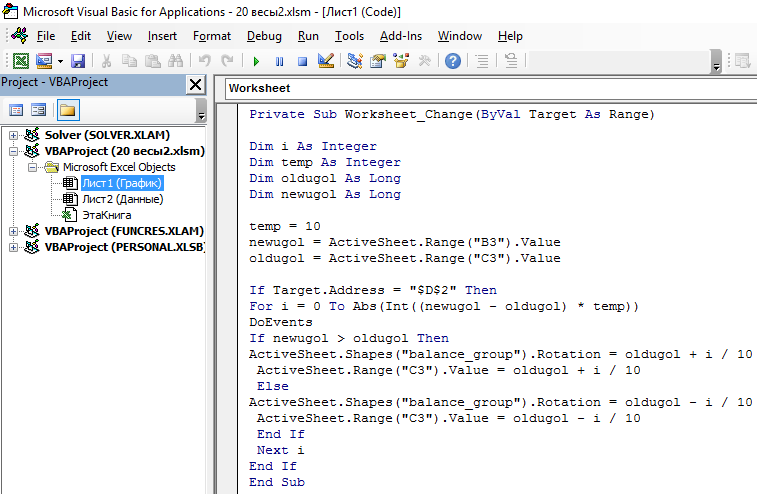Click View Object icon in Project panel
This screenshot has height=494, width=757.
pos(38,110)
